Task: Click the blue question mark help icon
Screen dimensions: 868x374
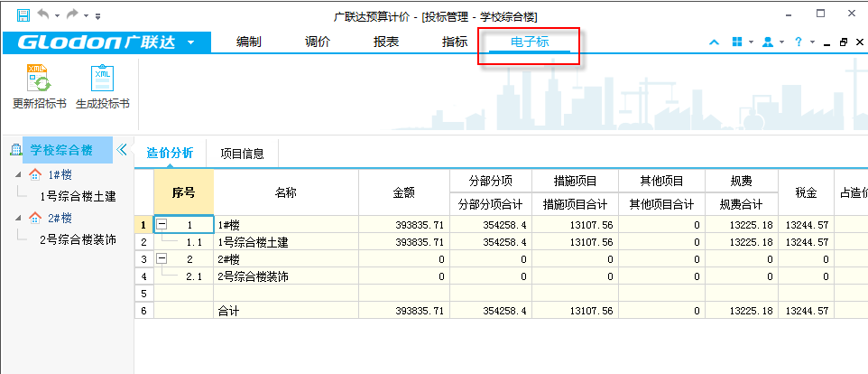Action: 799,42
